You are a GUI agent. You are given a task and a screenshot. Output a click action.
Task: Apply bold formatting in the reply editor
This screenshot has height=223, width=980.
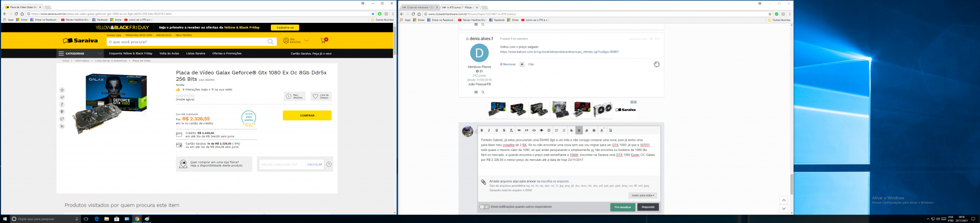482,130
